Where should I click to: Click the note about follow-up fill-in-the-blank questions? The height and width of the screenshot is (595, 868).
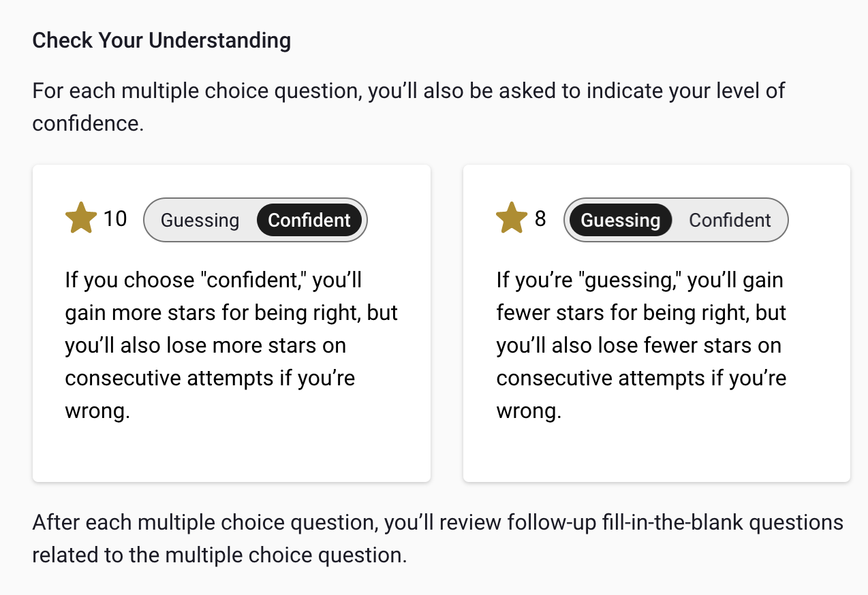(x=437, y=538)
